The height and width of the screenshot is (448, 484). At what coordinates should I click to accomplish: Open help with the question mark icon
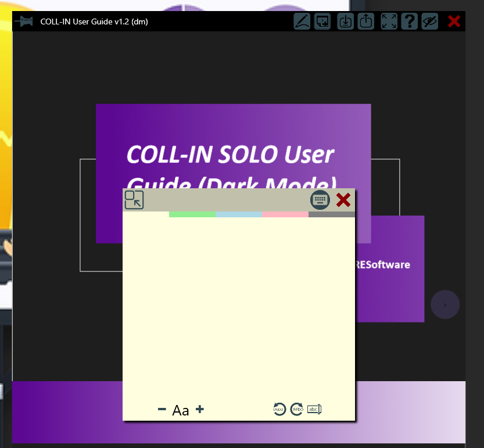[410, 21]
